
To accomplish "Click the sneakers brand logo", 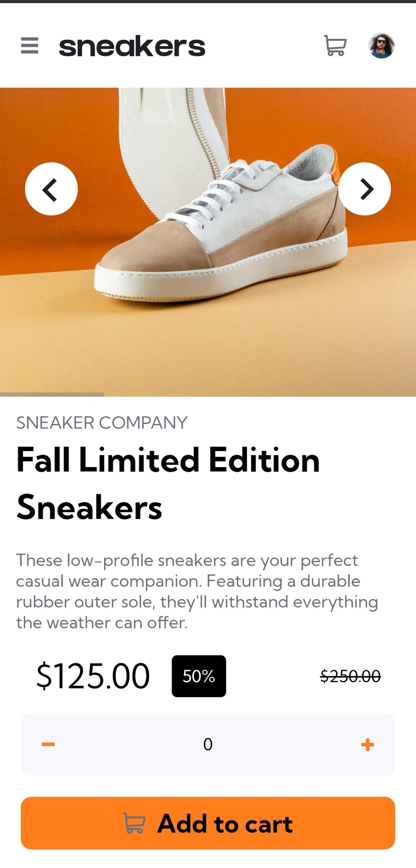I will tap(132, 46).
